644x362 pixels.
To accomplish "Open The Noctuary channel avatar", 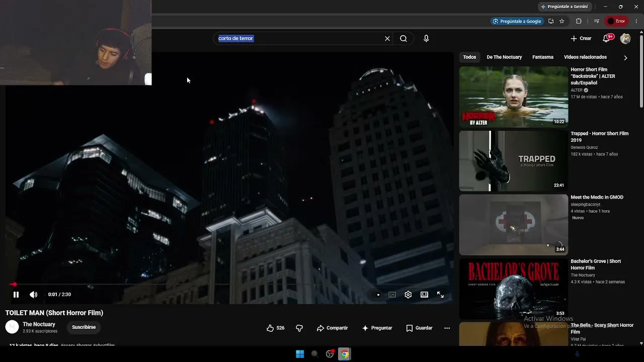I will pyautogui.click(x=12, y=327).
